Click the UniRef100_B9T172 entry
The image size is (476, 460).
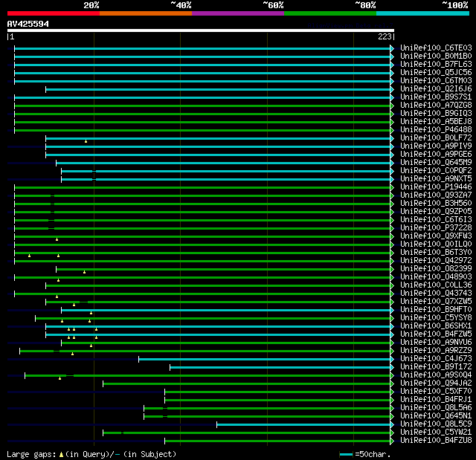436,367
